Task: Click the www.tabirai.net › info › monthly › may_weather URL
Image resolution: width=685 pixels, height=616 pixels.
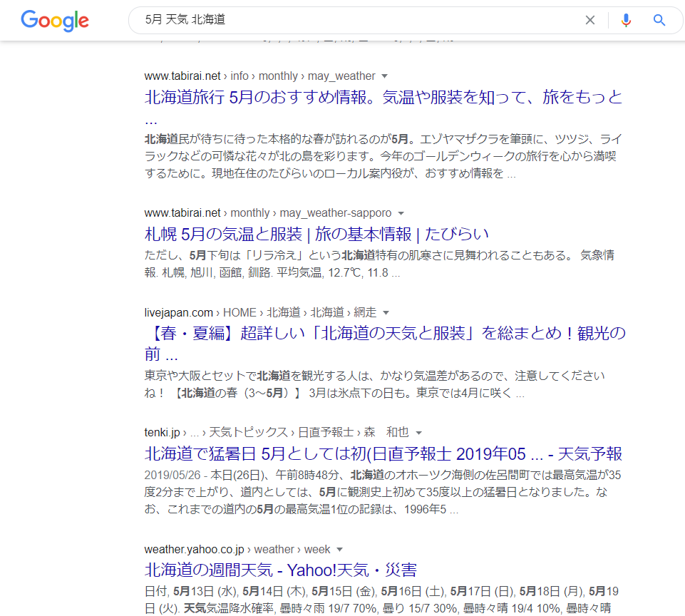Action: click(259, 76)
